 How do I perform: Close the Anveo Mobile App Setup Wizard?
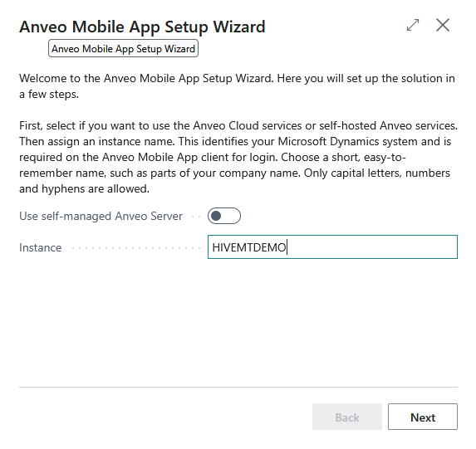point(443,25)
